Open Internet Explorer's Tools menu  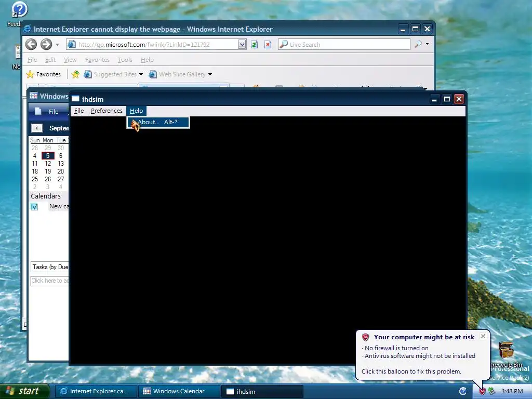coord(125,60)
